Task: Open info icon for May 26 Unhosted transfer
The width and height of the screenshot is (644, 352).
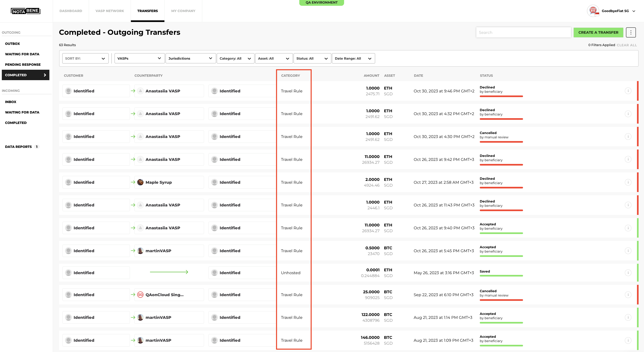Action: pos(628,273)
